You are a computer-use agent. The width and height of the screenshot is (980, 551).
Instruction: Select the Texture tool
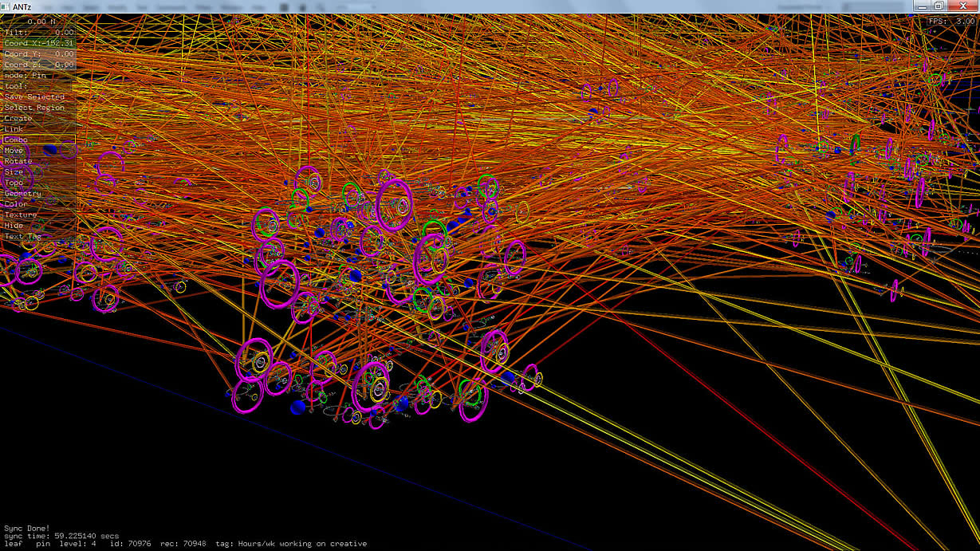click(21, 215)
